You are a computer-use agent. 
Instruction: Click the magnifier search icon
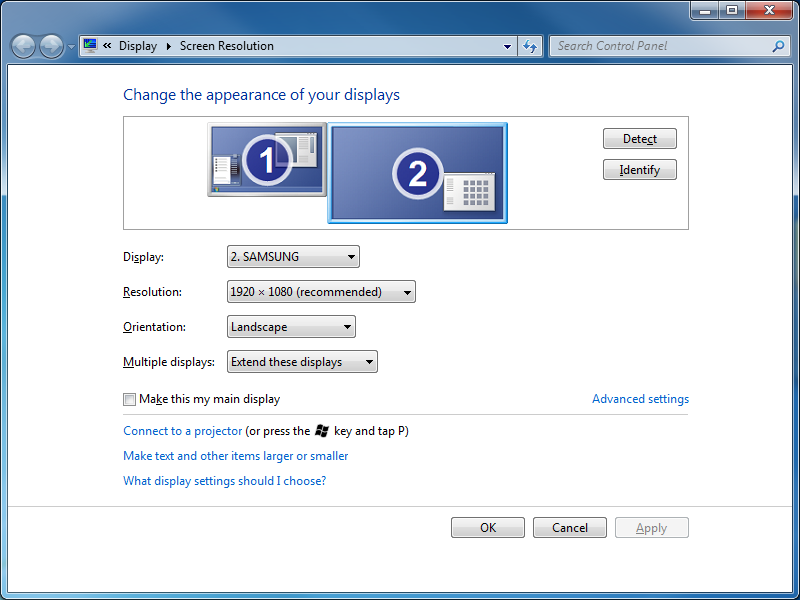click(x=778, y=46)
